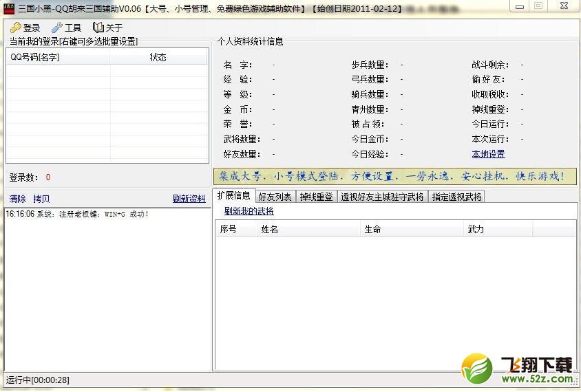Sort by 生命 column header
Screen dimensions: 581x392
412,229
